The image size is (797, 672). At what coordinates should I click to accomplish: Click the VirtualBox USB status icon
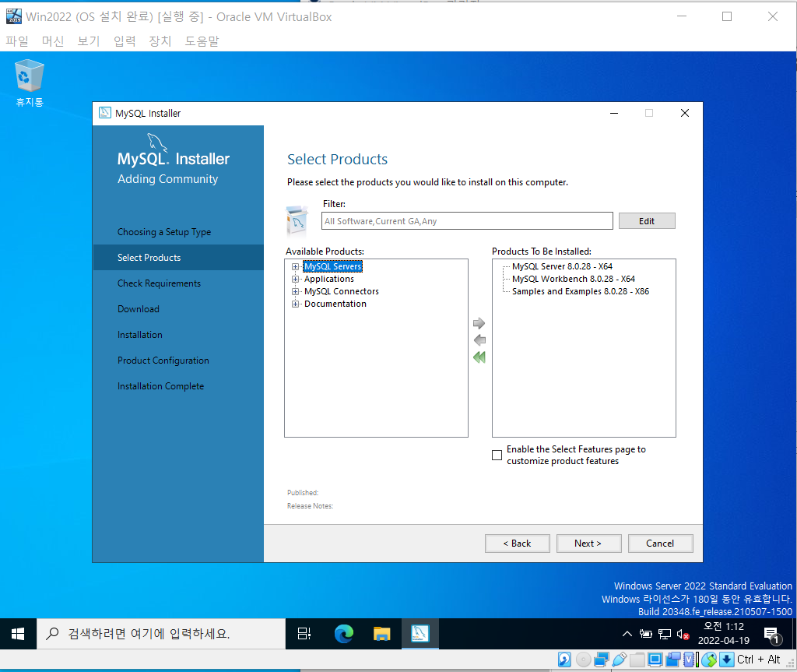[619, 660]
